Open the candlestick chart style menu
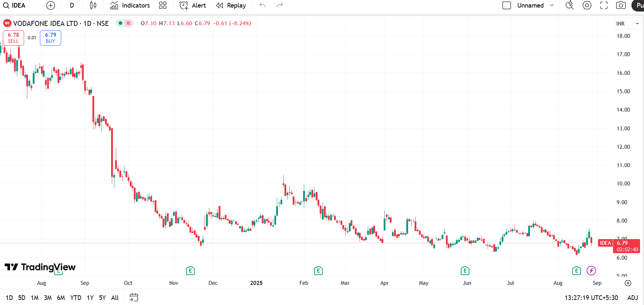Image resolution: width=644 pixels, height=305 pixels. coord(93,5)
